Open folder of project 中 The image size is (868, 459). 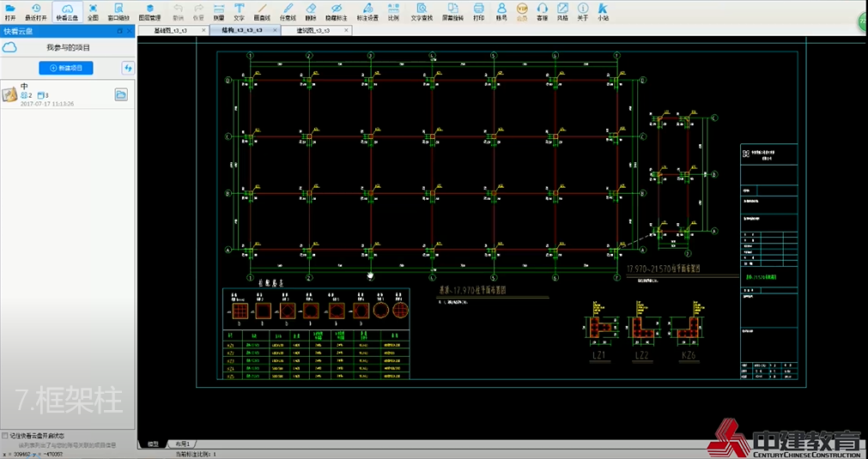[121, 94]
